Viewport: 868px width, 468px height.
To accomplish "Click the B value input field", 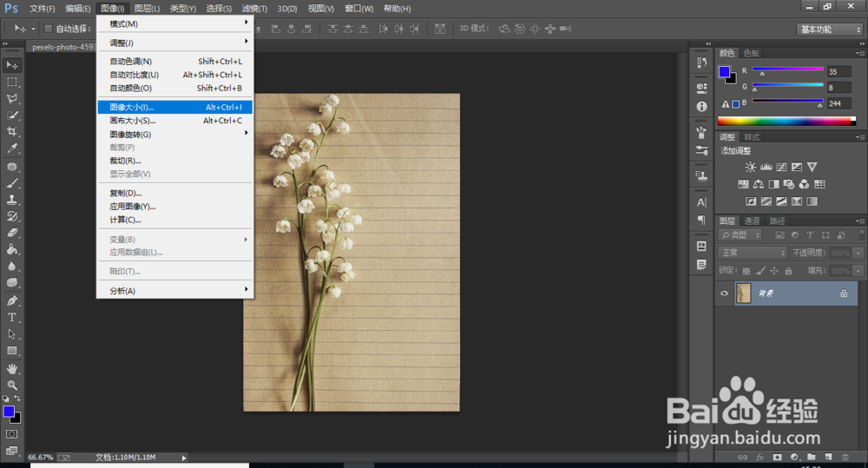I will click(838, 103).
